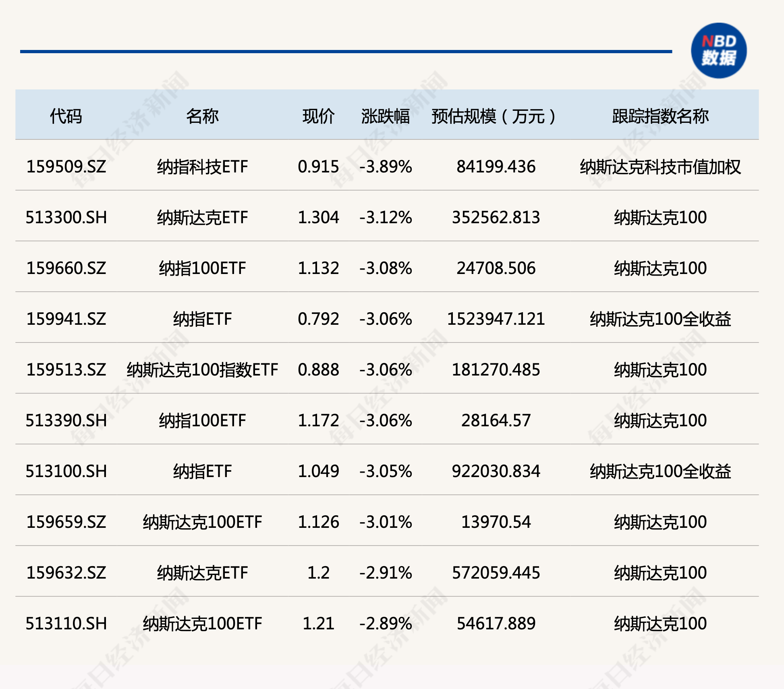Click the -3.01% change value
The height and width of the screenshot is (689, 784).
tap(386, 522)
